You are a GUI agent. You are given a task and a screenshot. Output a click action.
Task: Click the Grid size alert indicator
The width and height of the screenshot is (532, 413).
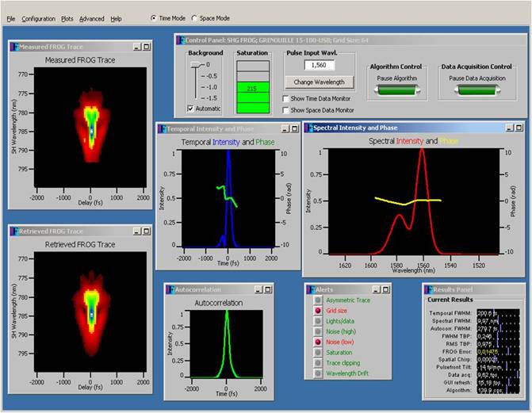pyautogui.click(x=318, y=311)
